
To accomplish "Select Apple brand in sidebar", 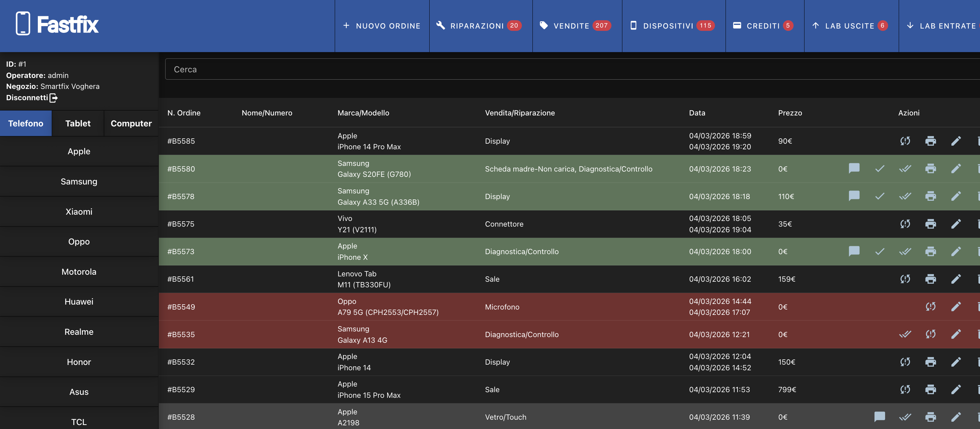I will point(79,151).
